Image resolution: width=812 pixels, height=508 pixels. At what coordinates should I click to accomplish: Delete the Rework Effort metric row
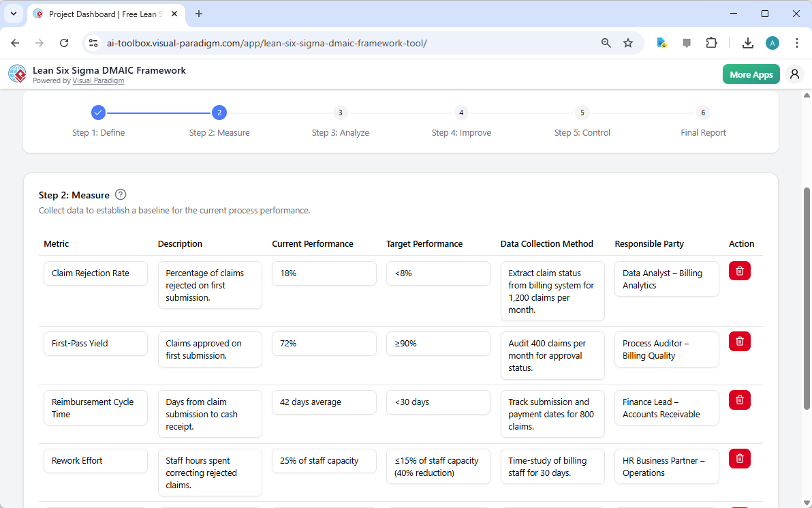pos(739,458)
